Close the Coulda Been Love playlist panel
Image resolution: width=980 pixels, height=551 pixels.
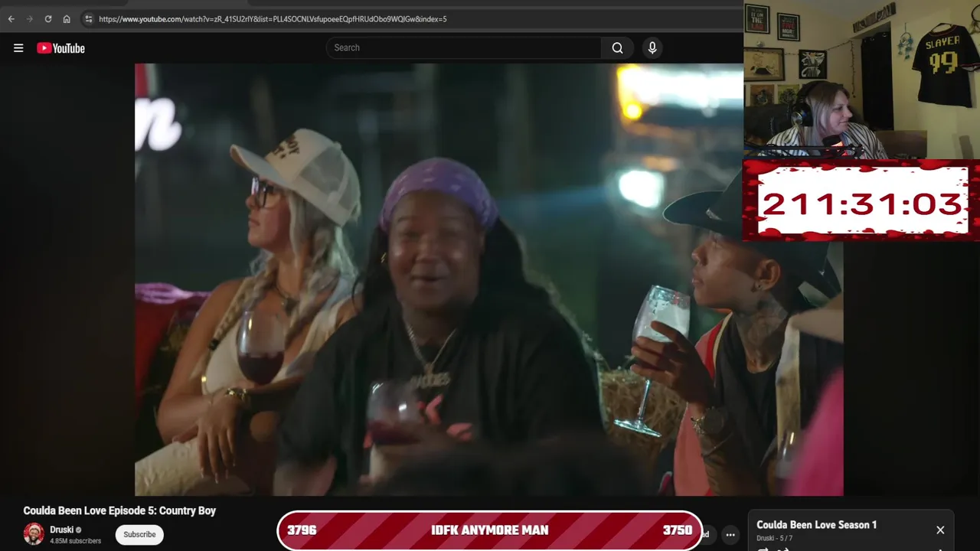click(940, 530)
